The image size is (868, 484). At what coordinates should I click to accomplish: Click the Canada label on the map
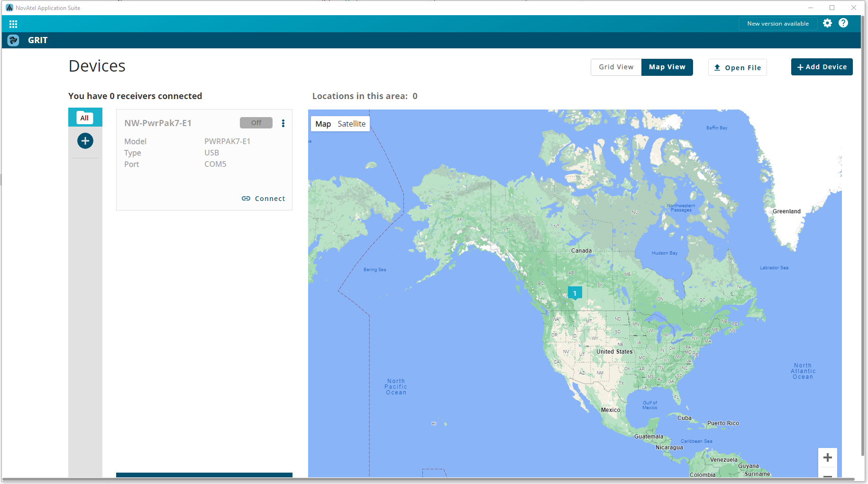pyautogui.click(x=581, y=251)
